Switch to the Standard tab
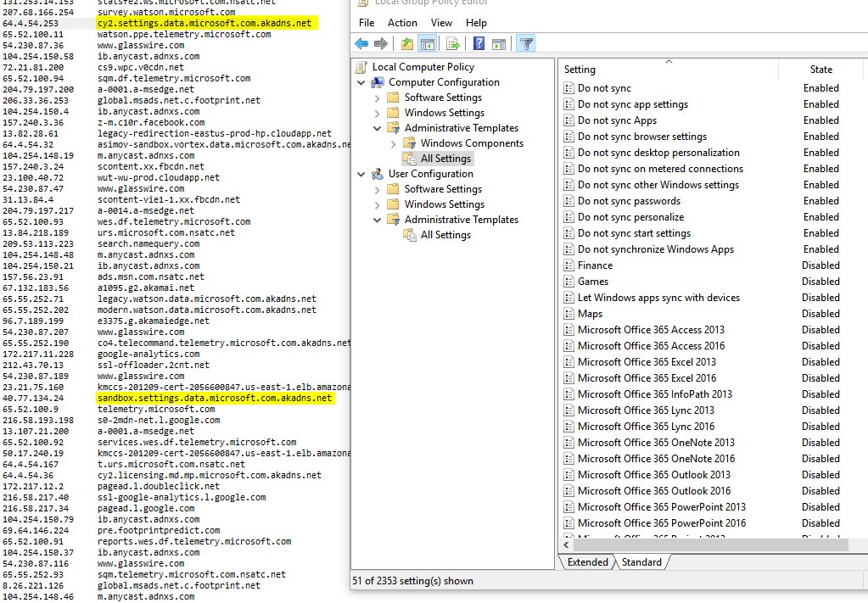 point(641,562)
